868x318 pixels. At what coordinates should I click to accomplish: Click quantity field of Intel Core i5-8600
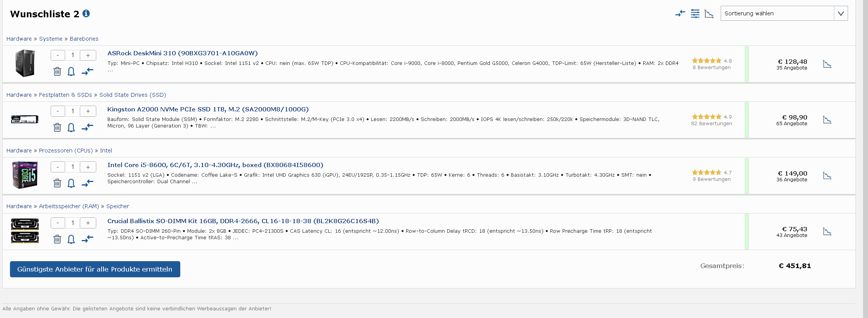tap(72, 167)
